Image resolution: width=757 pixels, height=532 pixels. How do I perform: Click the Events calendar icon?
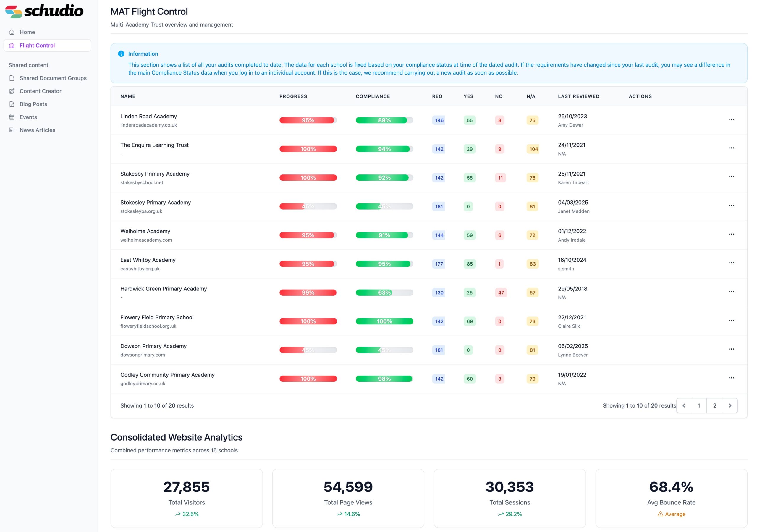point(12,117)
